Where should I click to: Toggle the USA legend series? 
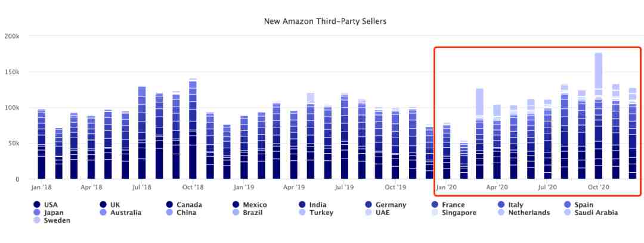point(45,204)
